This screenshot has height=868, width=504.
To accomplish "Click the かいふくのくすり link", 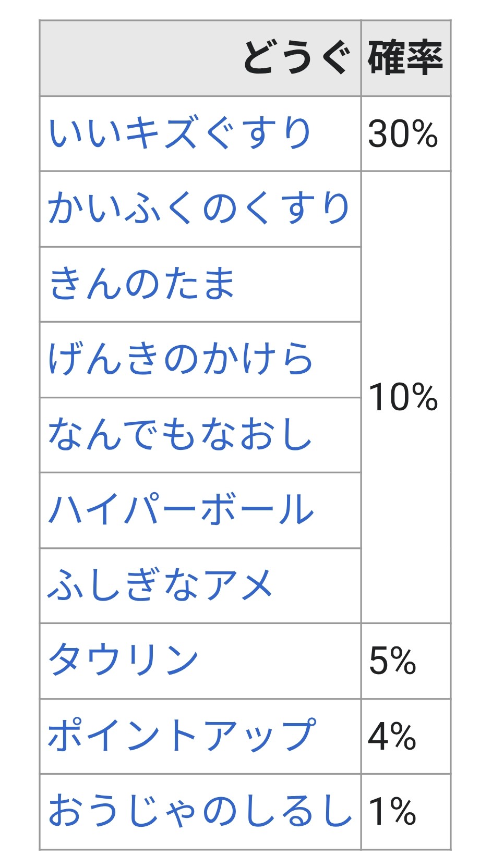I will (x=198, y=209).
